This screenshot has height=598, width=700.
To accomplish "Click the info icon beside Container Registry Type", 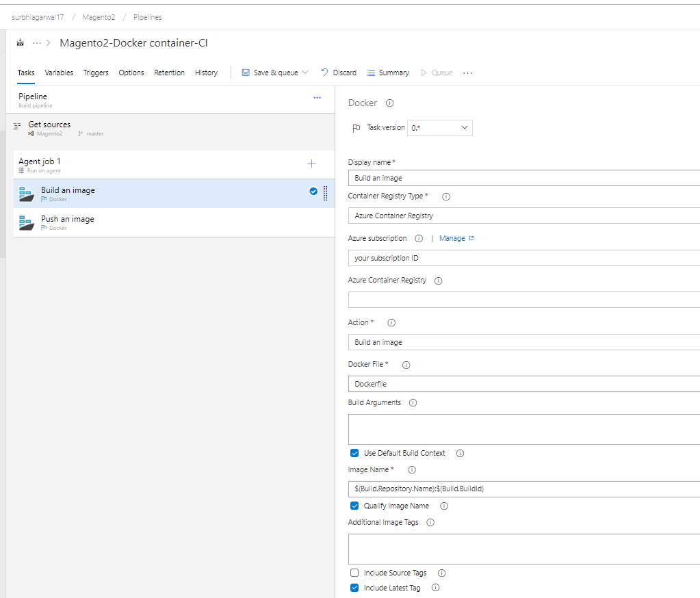I will click(445, 196).
